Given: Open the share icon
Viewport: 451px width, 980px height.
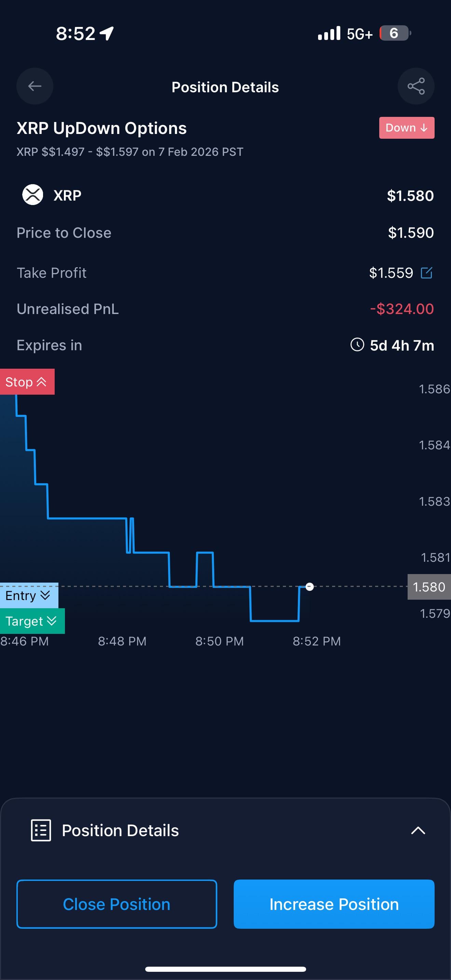Looking at the screenshot, I should pyautogui.click(x=415, y=86).
